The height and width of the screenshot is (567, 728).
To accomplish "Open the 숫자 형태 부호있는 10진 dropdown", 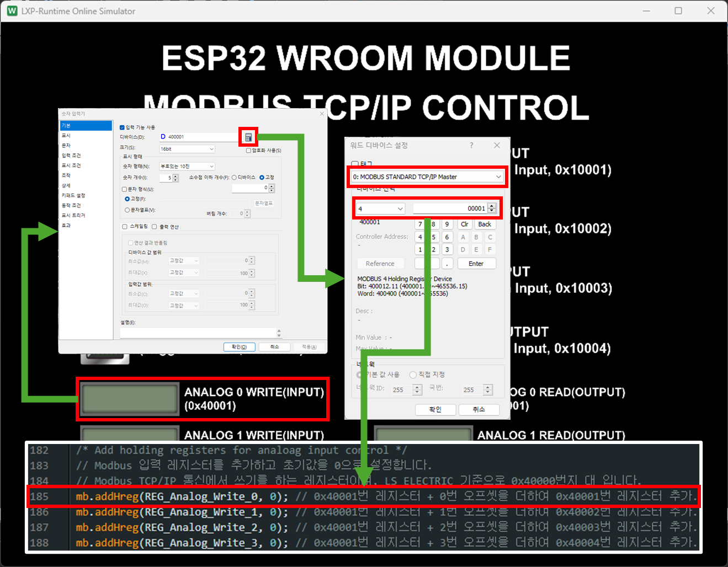I will 187,166.
